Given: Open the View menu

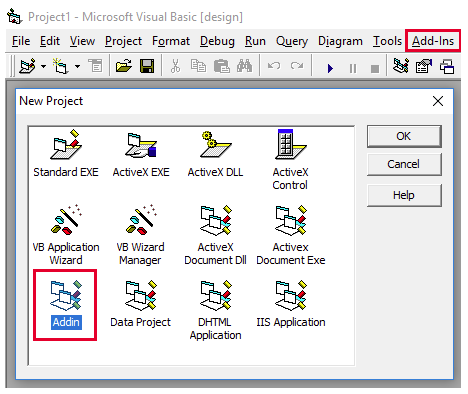Looking at the screenshot, I should (x=82, y=41).
